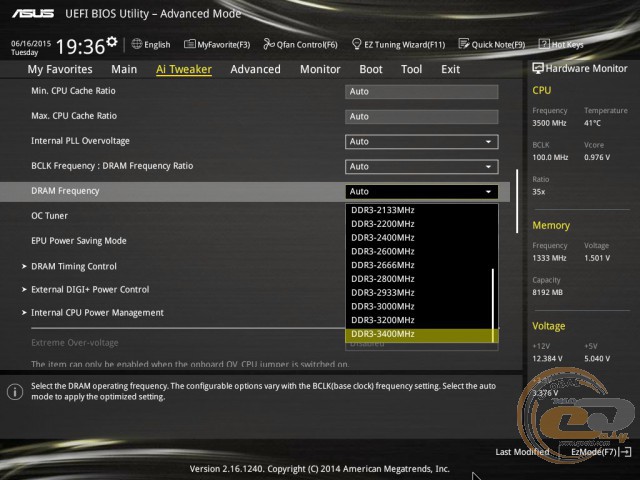Select EPU Power Saving Mode row
This screenshot has height=480, width=640.
79,241
